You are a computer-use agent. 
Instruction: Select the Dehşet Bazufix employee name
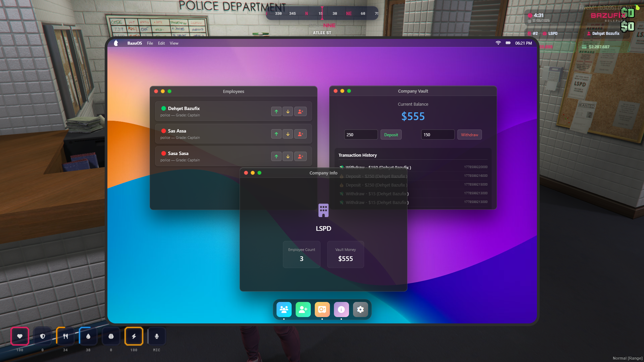(184, 108)
